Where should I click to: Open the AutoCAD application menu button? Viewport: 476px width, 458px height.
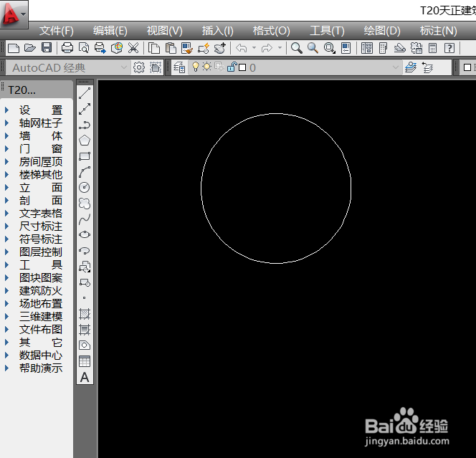(x=14, y=14)
